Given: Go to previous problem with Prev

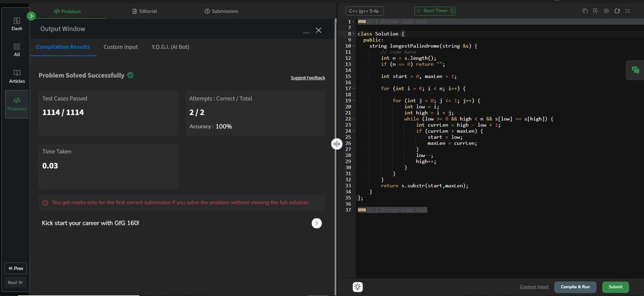Looking at the screenshot, I should coord(16,269).
